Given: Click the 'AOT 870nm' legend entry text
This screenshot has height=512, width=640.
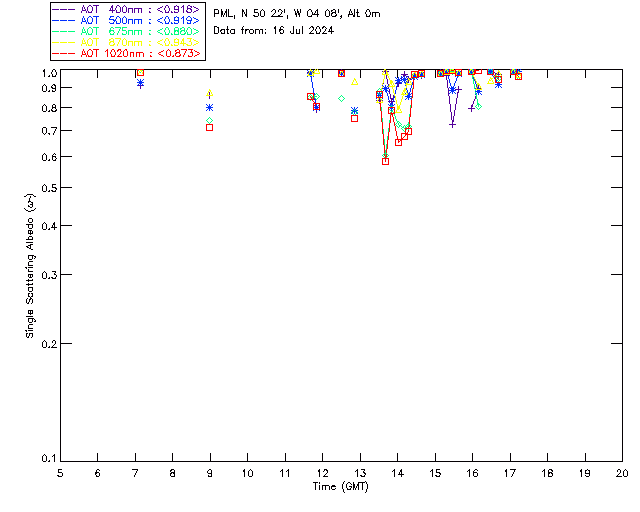Looking at the screenshot, I should pyautogui.click(x=140, y=42).
